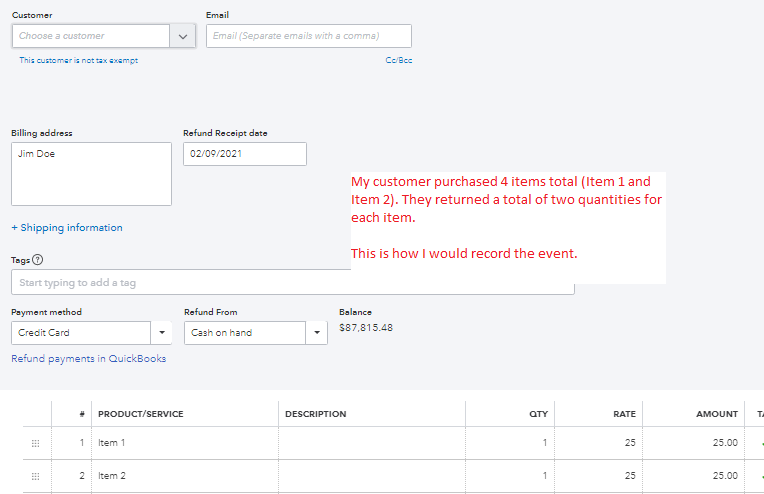
Task: Click drag handle icon for Item 2 row
Action: tap(36, 476)
